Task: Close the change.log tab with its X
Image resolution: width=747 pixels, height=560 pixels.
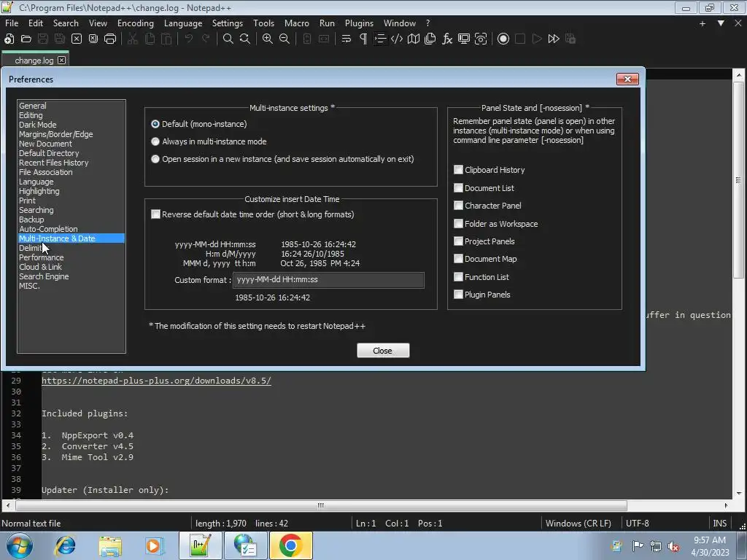Action: point(61,60)
